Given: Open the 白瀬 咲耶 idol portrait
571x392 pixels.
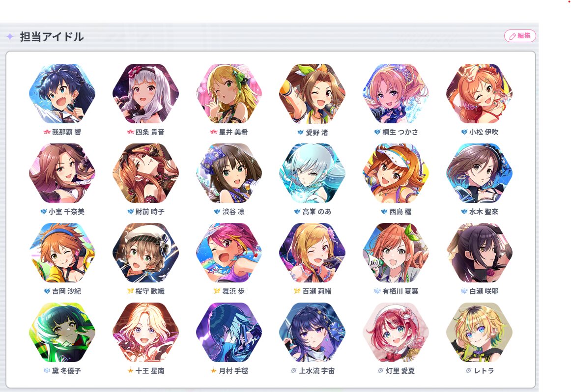Looking at the screenshot, I should [479, 252].
